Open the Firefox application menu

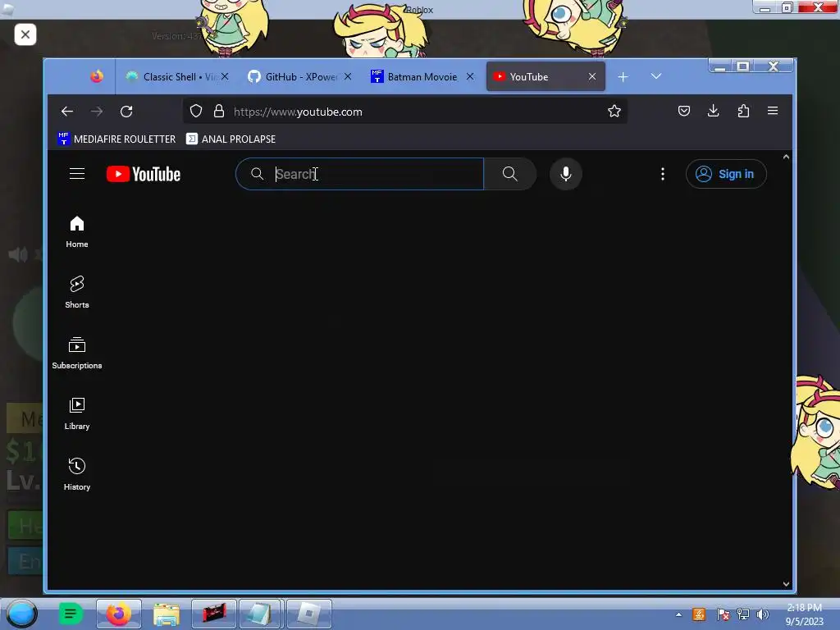(x=773, y=111)
